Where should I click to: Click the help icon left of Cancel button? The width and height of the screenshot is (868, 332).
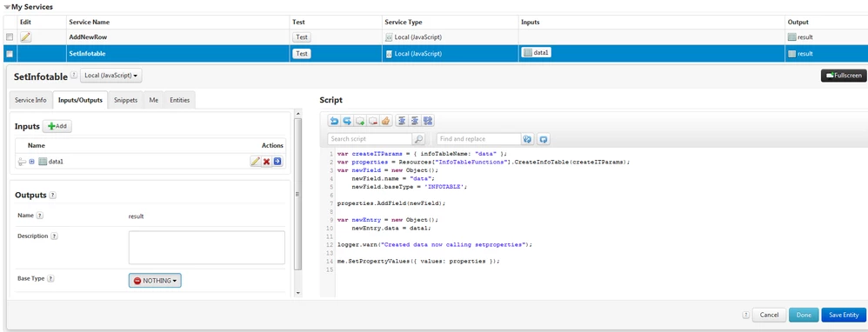point(745,315)
